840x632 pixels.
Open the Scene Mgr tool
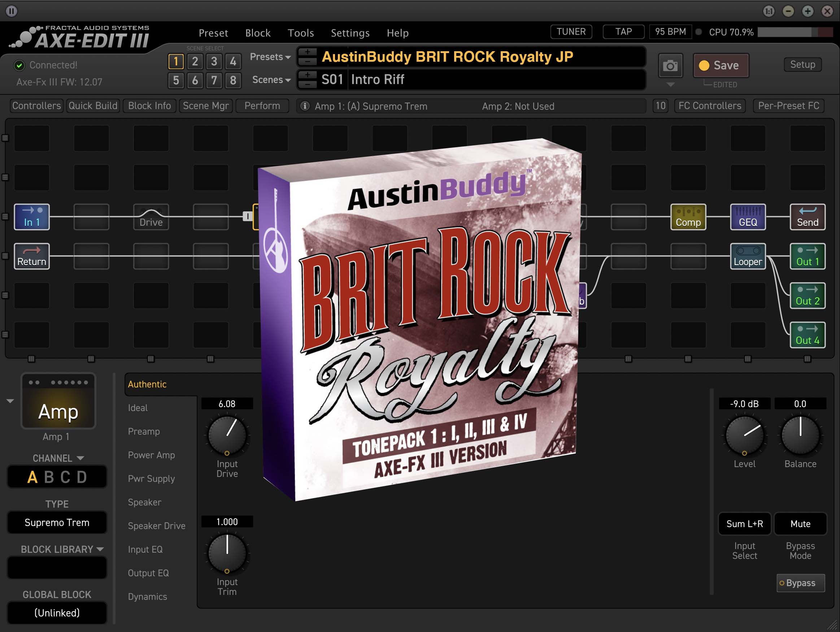click(x=206, y=106)
